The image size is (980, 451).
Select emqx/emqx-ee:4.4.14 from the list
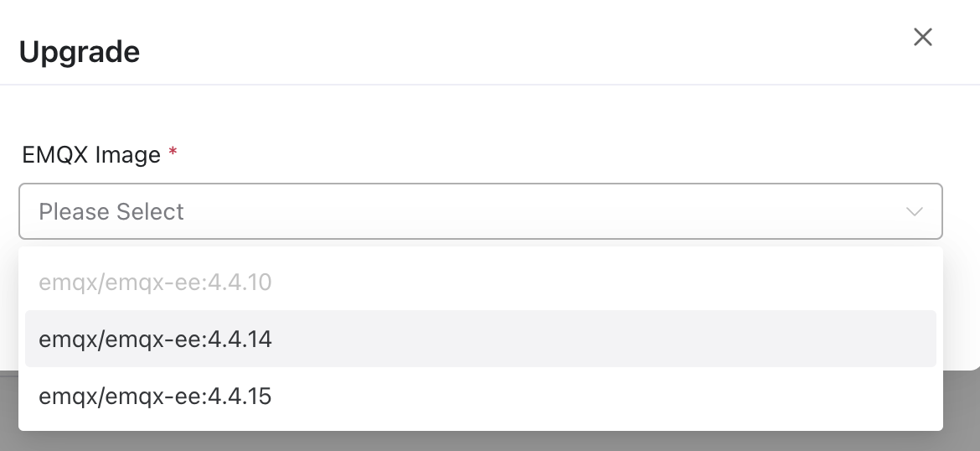pos(155,339)
